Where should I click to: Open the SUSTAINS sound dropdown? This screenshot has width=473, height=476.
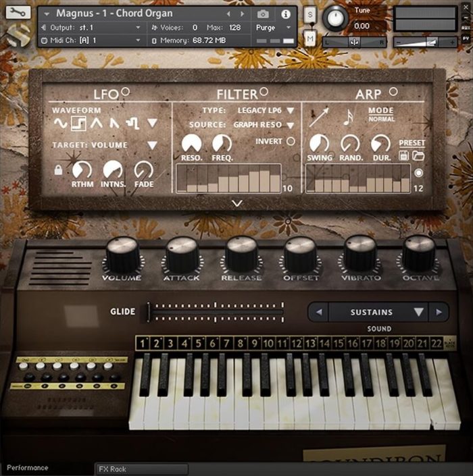coord(419,312)
